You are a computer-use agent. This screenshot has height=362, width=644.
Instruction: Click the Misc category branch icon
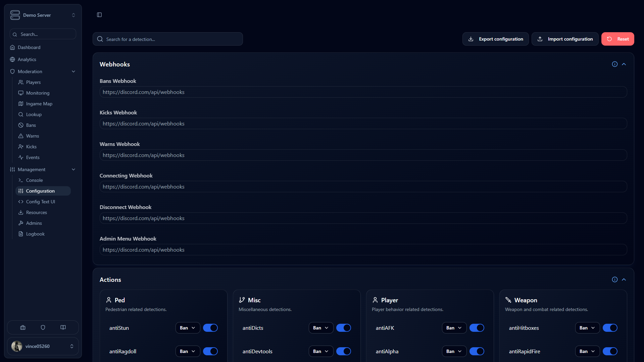click(242, 300)
